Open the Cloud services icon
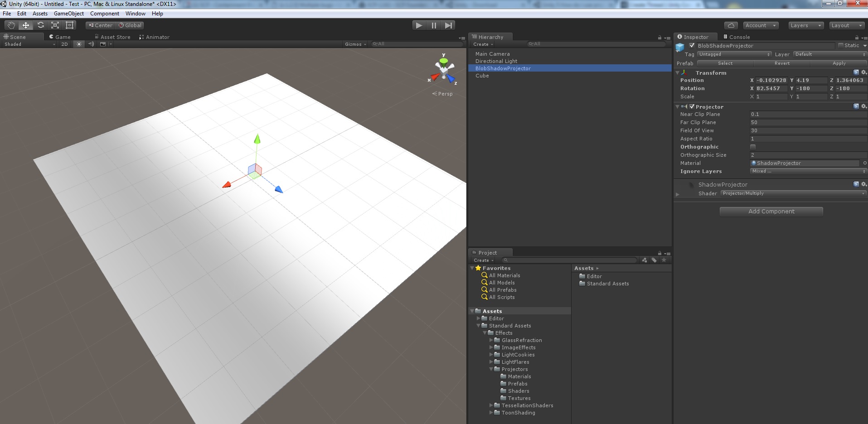Image resolution: width=868 pixels, height=424 pixels. coord(731,25)
